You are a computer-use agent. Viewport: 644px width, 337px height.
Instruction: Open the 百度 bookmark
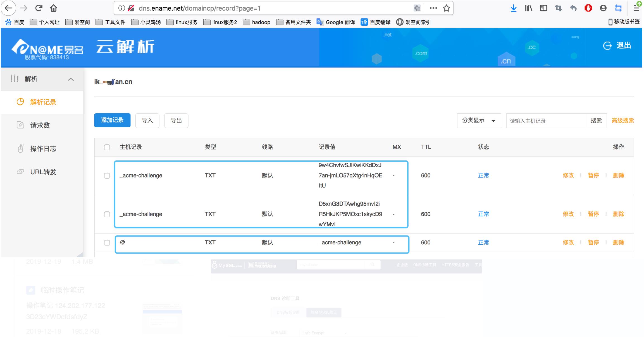(15, 22)
